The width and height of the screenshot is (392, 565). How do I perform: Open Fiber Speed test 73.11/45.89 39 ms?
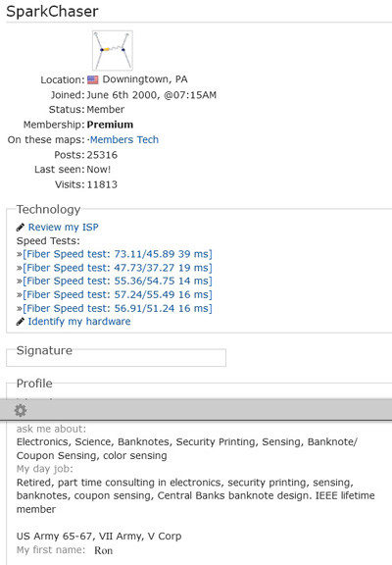(x=118, y=254)
